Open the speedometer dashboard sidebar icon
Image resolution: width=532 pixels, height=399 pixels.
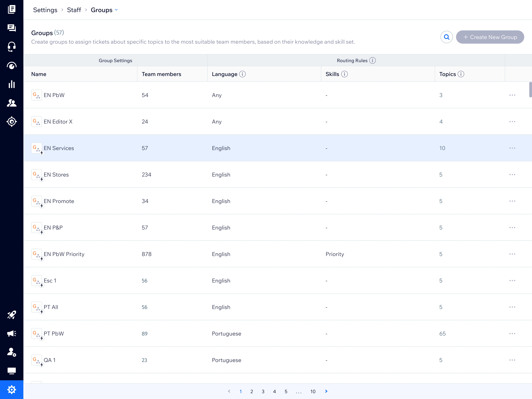(x=12, y=65)
